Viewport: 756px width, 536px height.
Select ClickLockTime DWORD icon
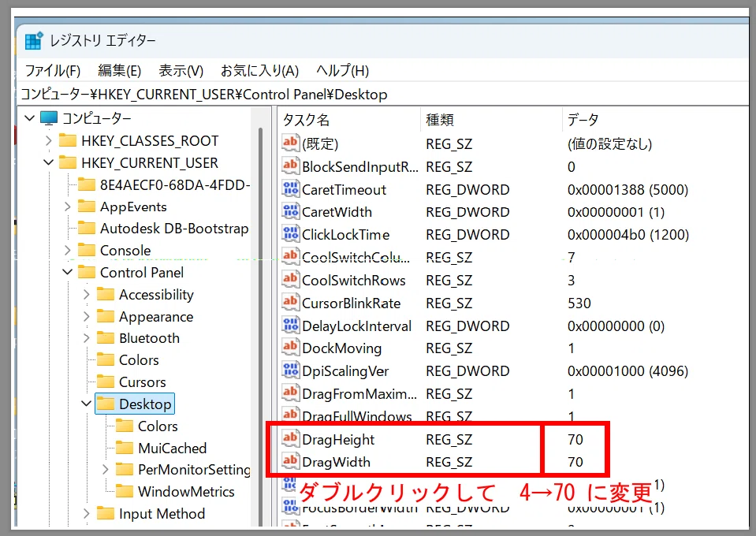click(x=290, y=234)
